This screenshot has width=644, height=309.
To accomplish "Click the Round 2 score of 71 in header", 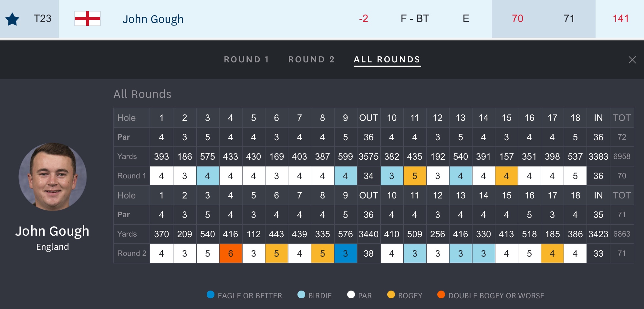I will pos(569,18).
